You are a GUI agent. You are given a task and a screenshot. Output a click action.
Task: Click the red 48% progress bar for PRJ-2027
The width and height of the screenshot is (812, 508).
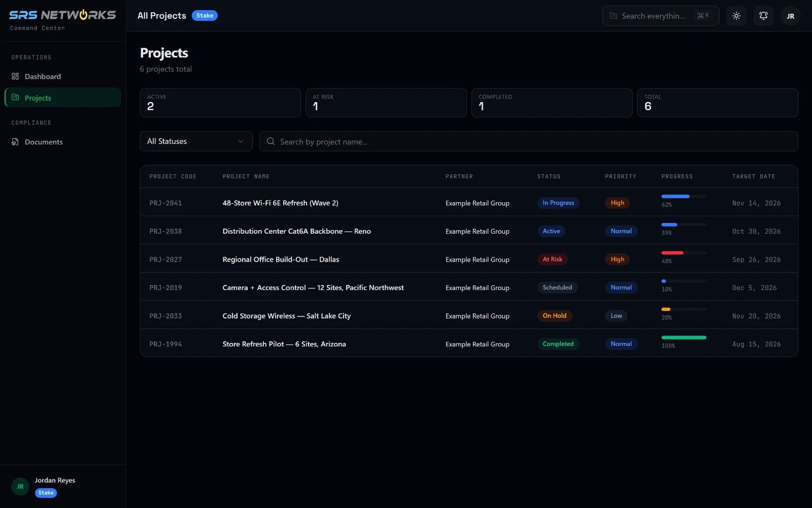[x=684, y=252]
